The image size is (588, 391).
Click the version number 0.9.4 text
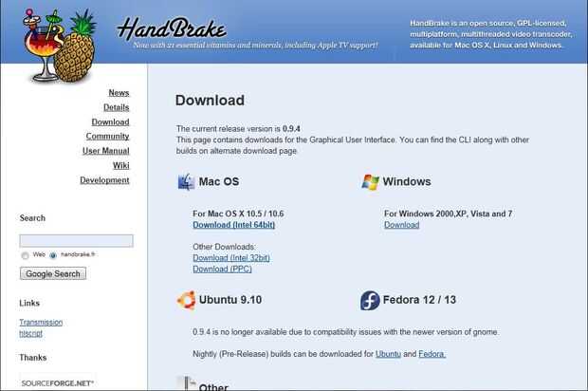pyautogui.click(x=291, y=129)
